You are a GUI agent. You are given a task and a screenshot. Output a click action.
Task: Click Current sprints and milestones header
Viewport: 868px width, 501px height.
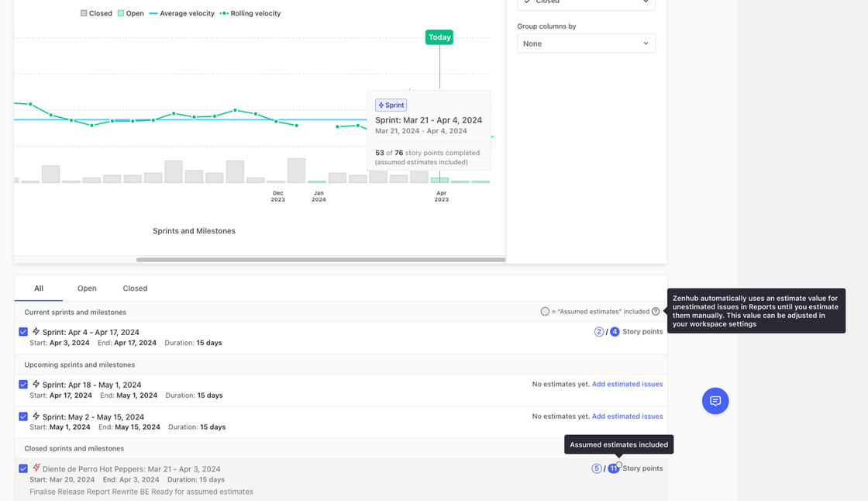pyautogui.click(x=75, y=312)
